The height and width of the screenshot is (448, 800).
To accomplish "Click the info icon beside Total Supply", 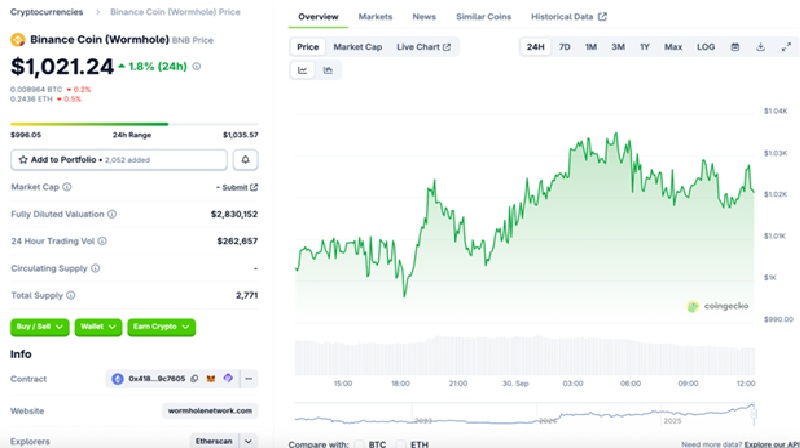I will tap(70, 296).
